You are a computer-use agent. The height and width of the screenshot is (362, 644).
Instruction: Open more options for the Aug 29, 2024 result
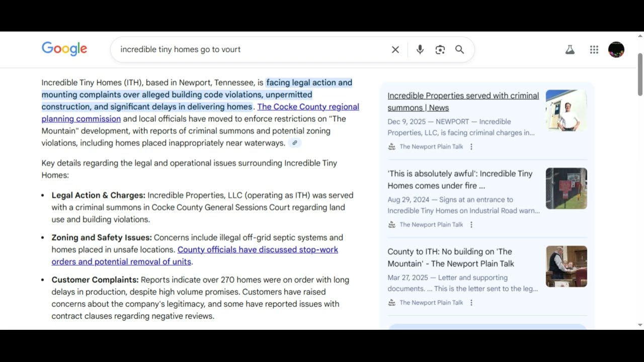[x=471, y=225]
